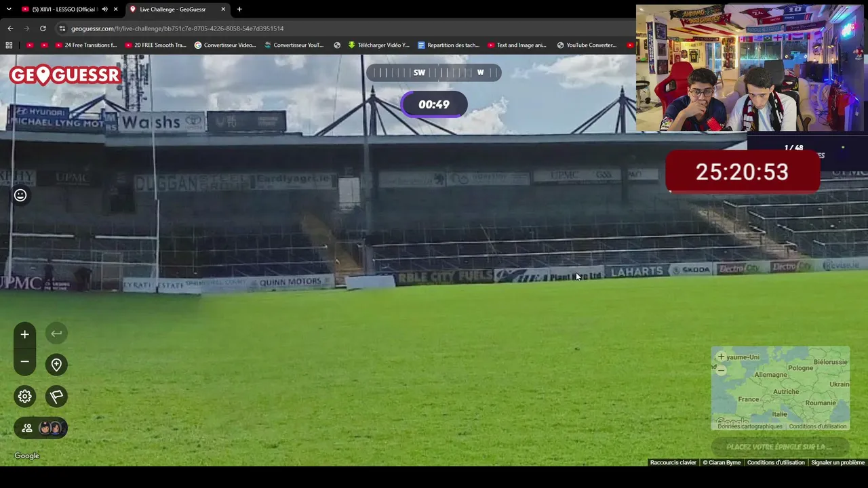Viewport: 868px width, 488px height.
Task: Click browser forward arrow
Action: point(26,28)
